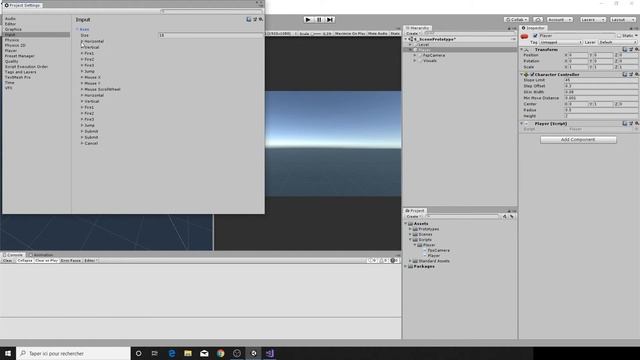Open the Layout dropdown in the top toolbar

point(622,20)
